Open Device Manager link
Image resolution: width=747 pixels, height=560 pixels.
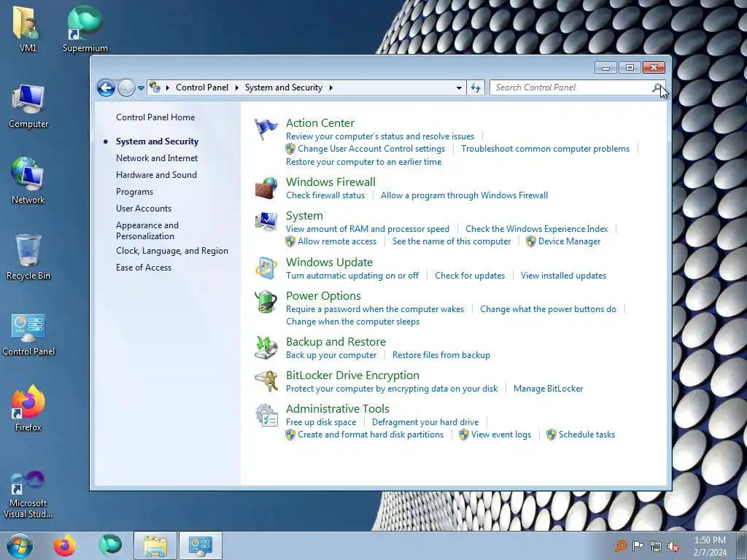[x=569, y=241]
